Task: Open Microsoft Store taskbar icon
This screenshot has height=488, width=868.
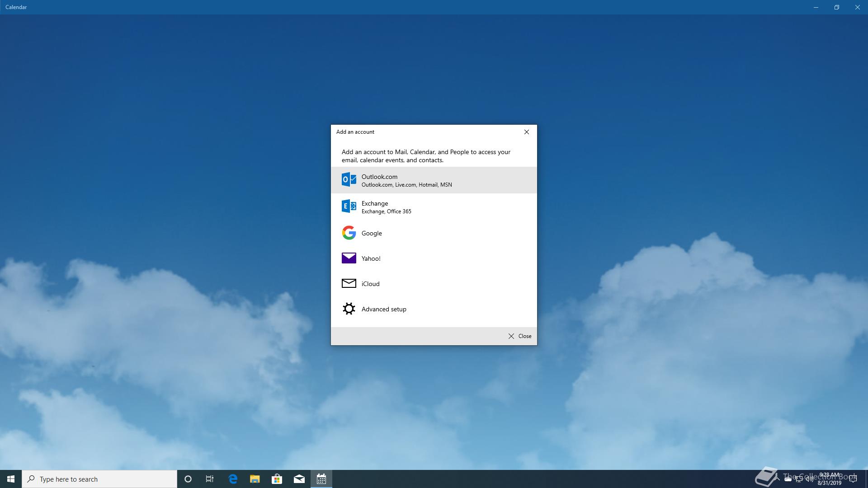Action: pyautogui.click(x=277, y=479)
